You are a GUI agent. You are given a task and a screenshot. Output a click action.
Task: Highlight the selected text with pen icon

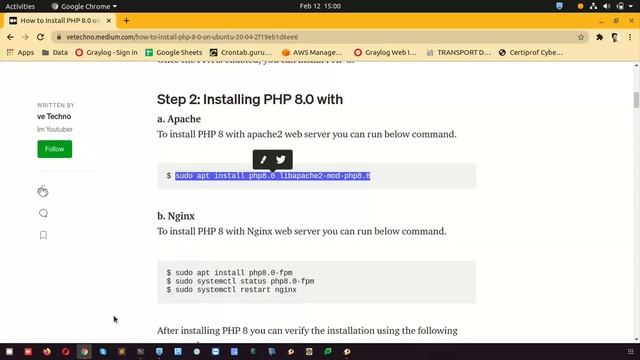pyautogui.click(x=263, y=160)
